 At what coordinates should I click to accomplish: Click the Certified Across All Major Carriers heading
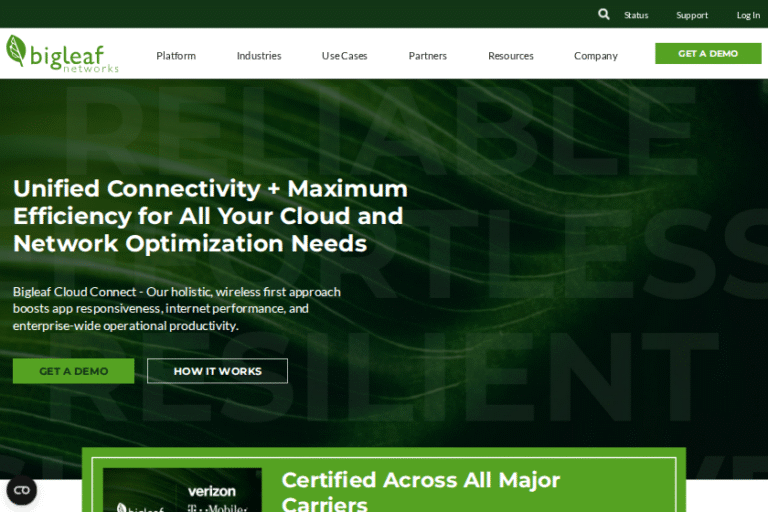[x=420, y=491]
